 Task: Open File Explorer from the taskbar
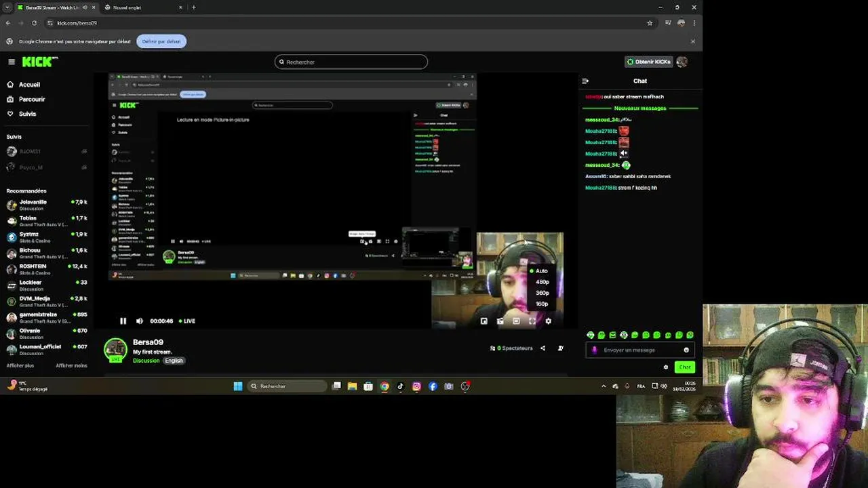coord(352,386)
